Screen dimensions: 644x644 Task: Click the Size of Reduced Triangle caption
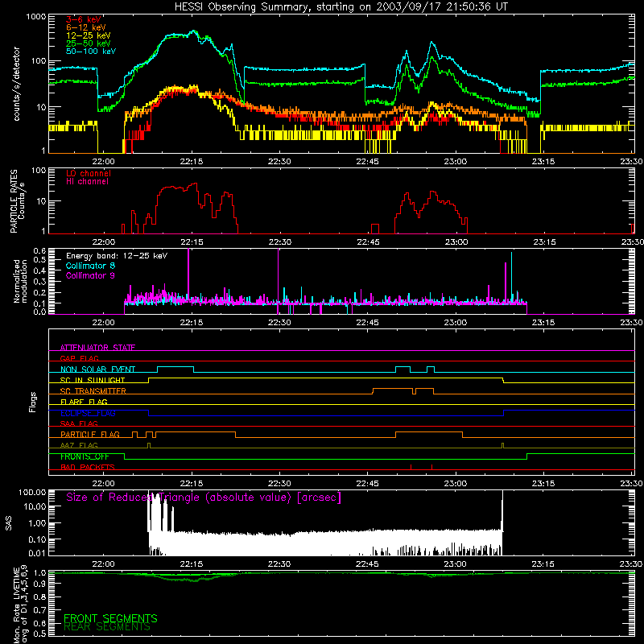click(x=204, y=497)
